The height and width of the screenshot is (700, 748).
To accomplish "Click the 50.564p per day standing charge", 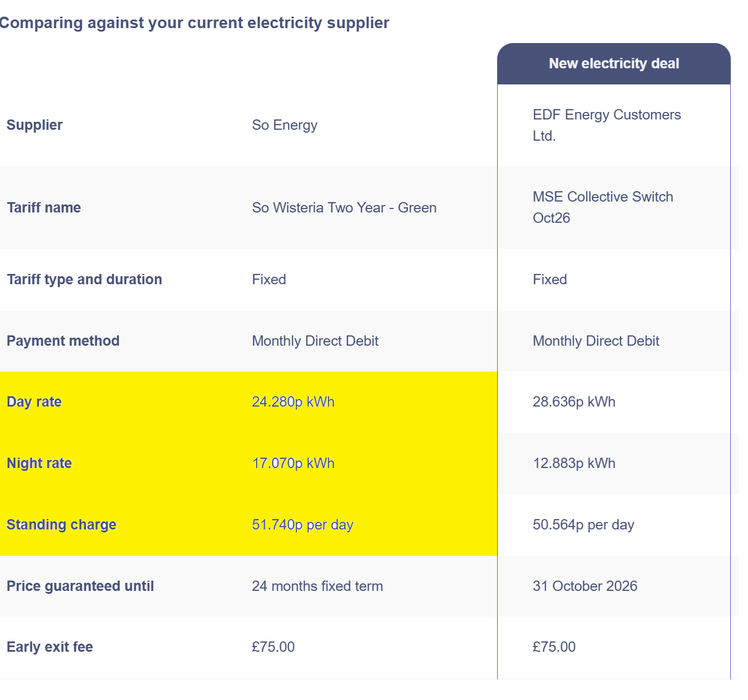I will [x=583, y=525].
